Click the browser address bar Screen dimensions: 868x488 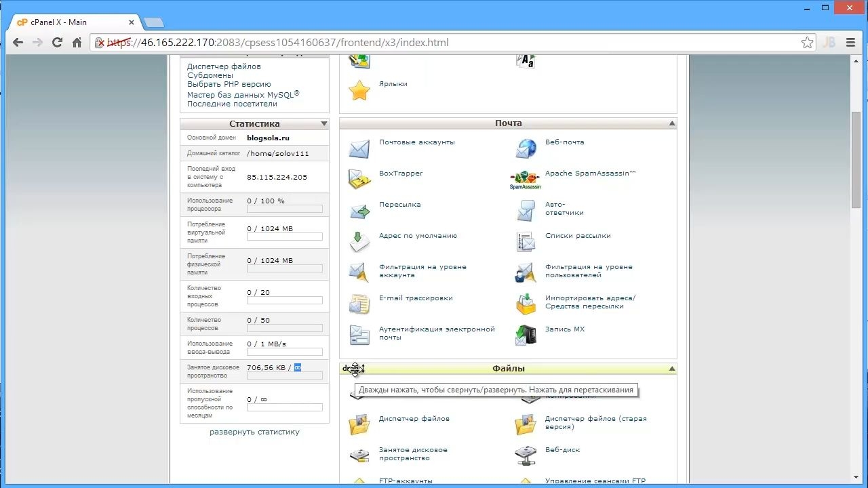coord(452,43)
